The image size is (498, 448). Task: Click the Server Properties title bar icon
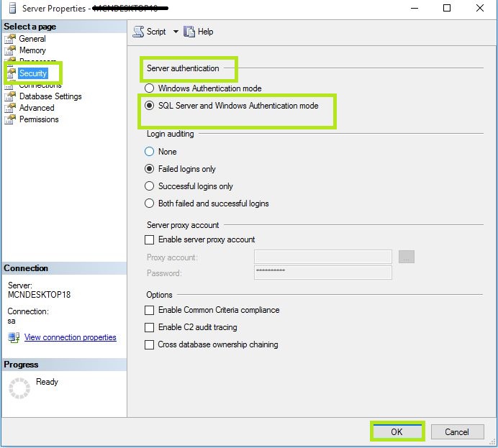click(12, 8)
